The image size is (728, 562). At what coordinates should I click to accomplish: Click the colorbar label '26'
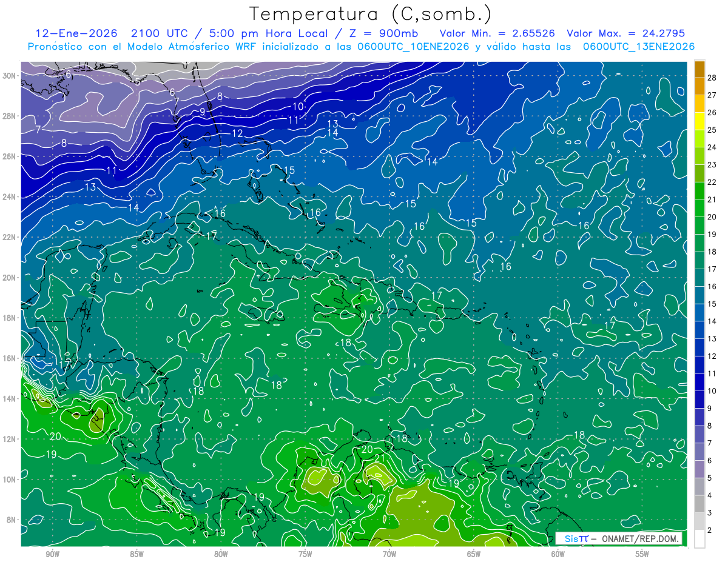[712, 113]
